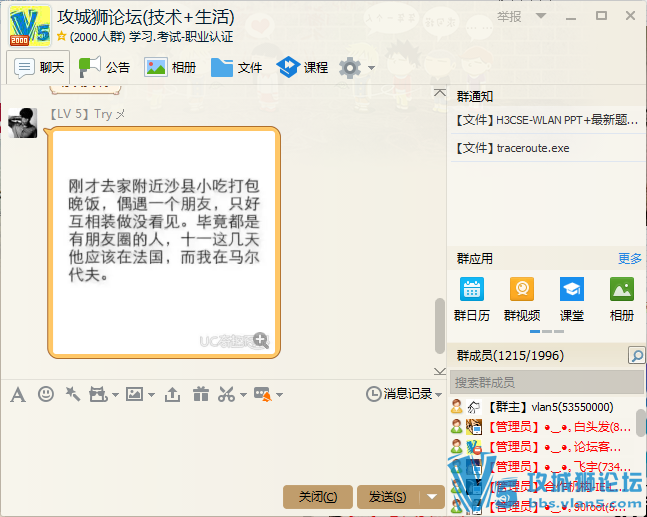Open the 消息记录 history dropdown

tap(439, 395)
